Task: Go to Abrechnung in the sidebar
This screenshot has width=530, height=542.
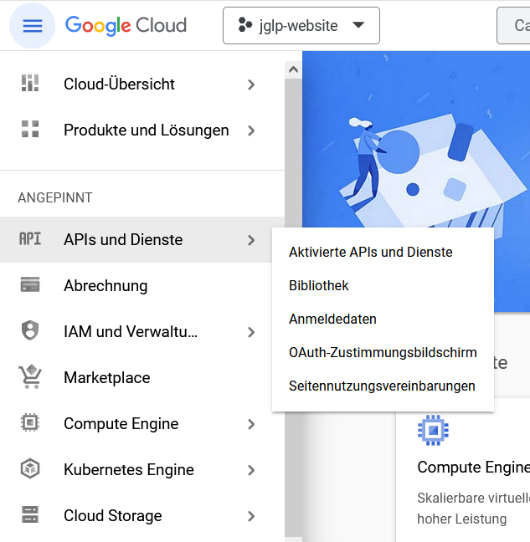Action: (142, 286)
